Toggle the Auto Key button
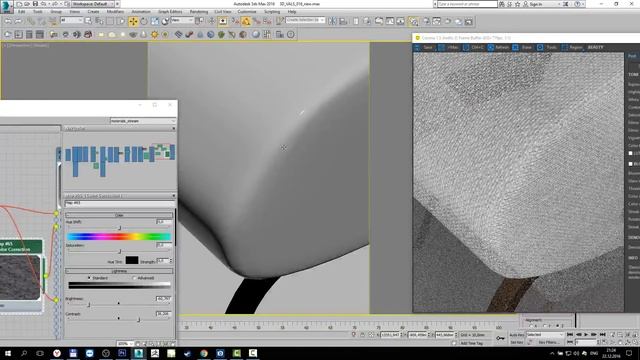This screenshot has width=640, height=360. 517,335
